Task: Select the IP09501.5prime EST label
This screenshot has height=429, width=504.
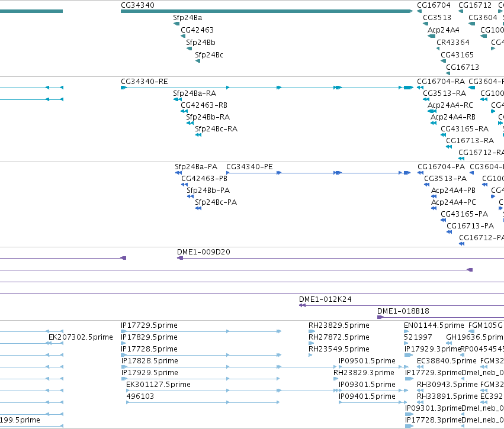Action: [x=367, y=361]
